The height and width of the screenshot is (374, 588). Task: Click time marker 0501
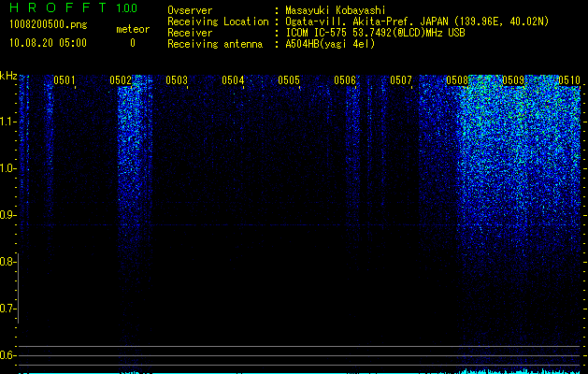65,79
